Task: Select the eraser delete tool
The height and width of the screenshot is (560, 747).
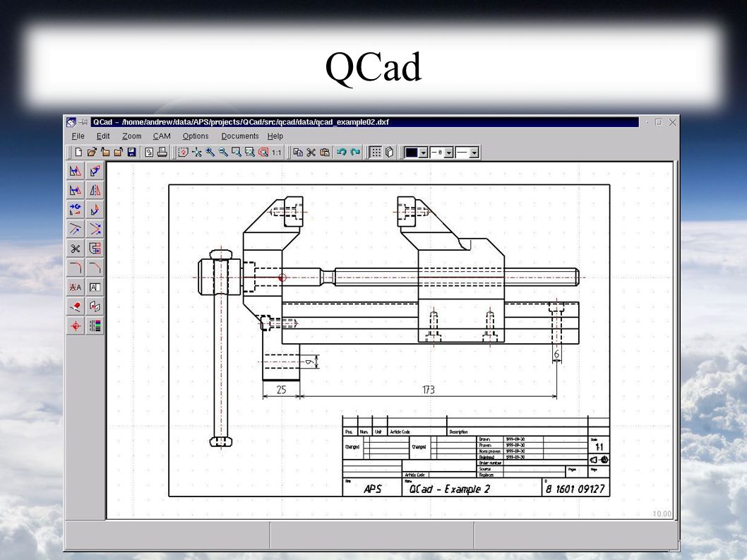Action: pos(76,306)
